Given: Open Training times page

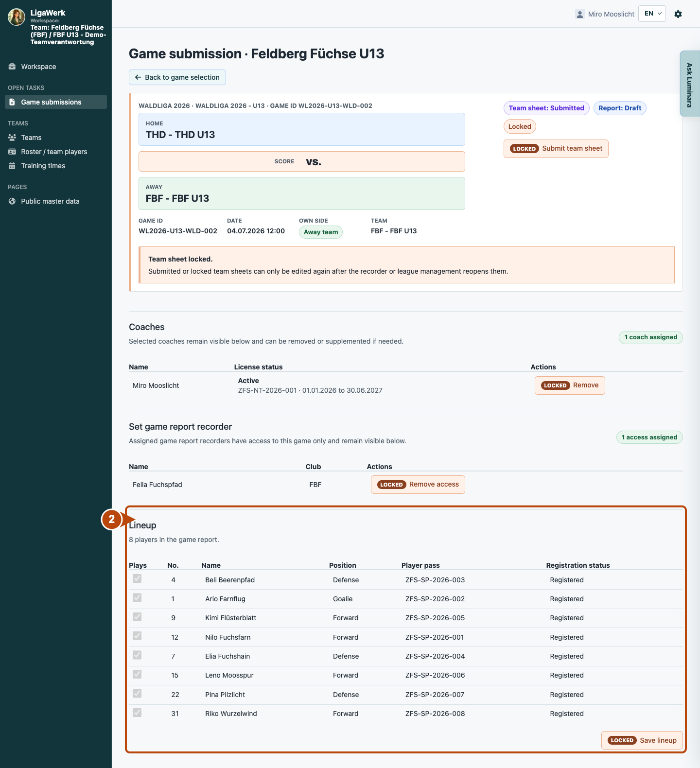Looking at the screenshot, I should 56,166.
